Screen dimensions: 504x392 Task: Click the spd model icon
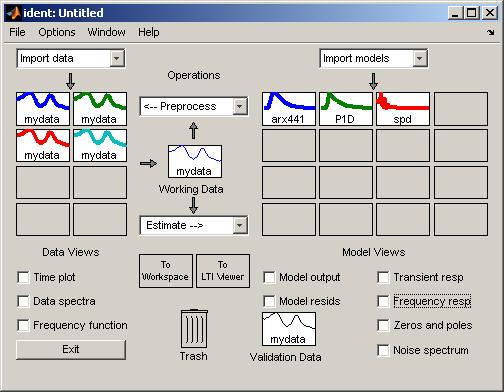pos(403,109)
